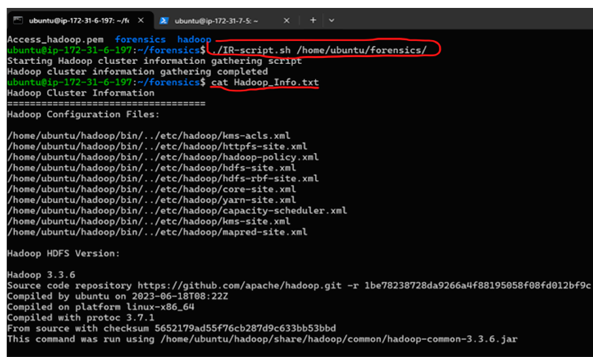The image size is (599, 364).
Task: Close the ubuntu@ip-172-31-6-197 tab
Action: point(141,20)
